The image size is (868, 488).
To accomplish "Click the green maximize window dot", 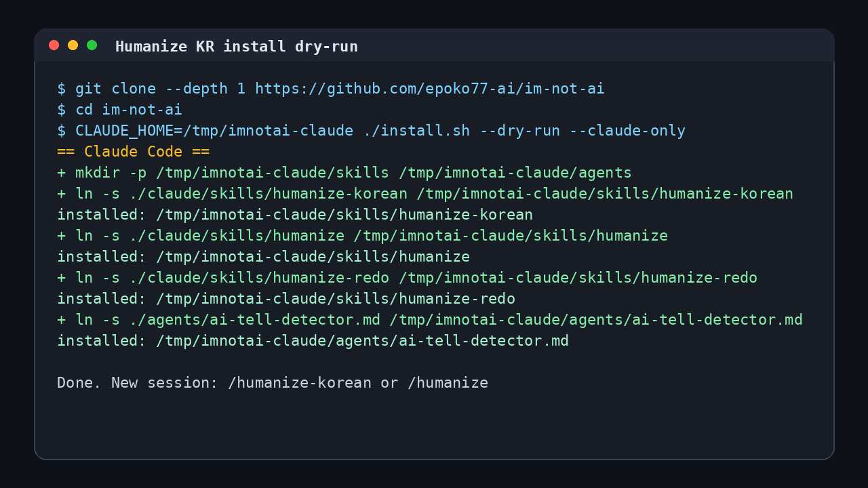I will 92,45.
